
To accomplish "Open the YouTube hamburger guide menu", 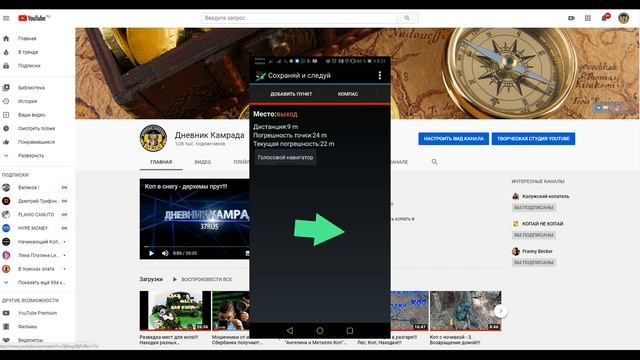I will point(6,18).
